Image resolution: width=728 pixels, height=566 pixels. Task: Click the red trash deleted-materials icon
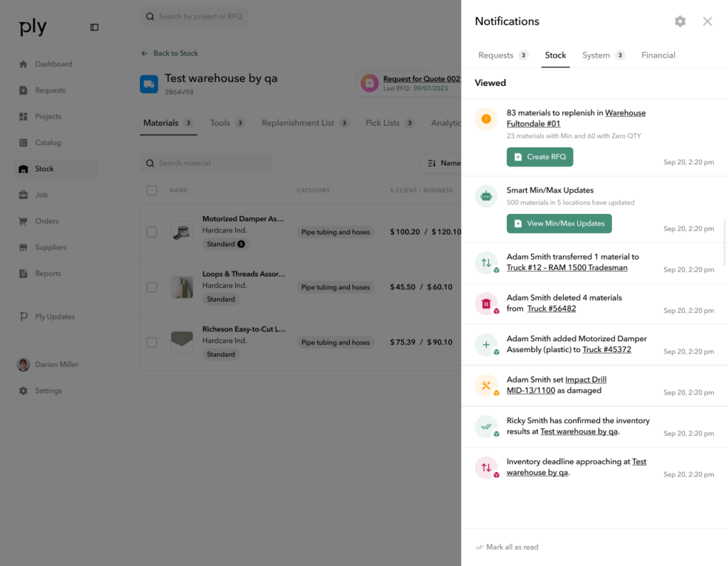486,304
